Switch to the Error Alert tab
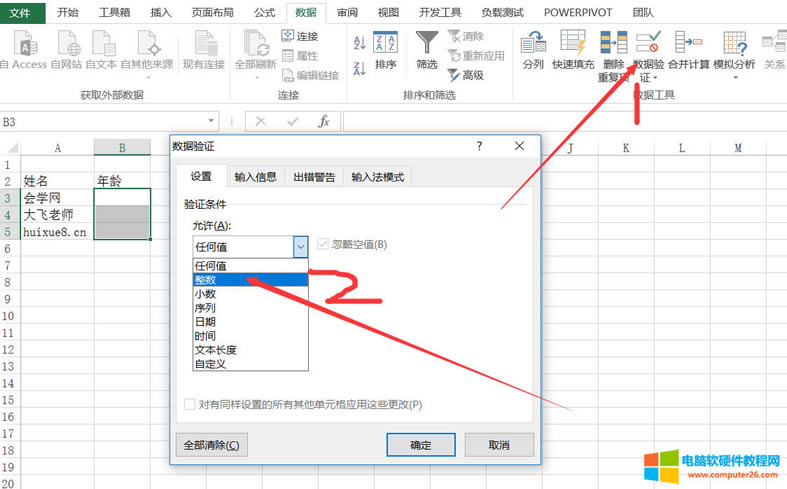This screenshot has height=489, width=787. pyautogui.click(x=314, y=177)
